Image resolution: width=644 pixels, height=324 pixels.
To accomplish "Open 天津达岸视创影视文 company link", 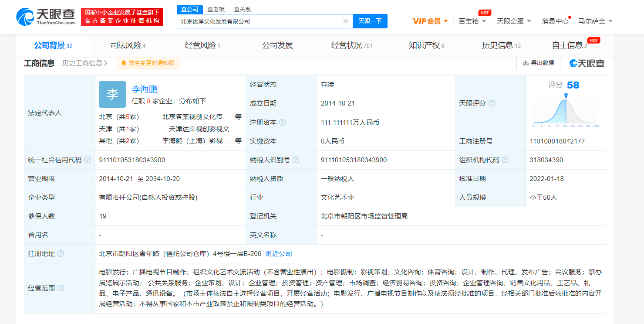I will 202,129.
